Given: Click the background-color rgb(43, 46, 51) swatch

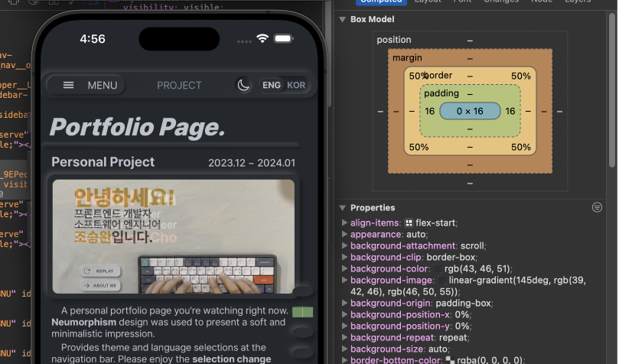Looking at the screenshot, I should click(438, 269).
